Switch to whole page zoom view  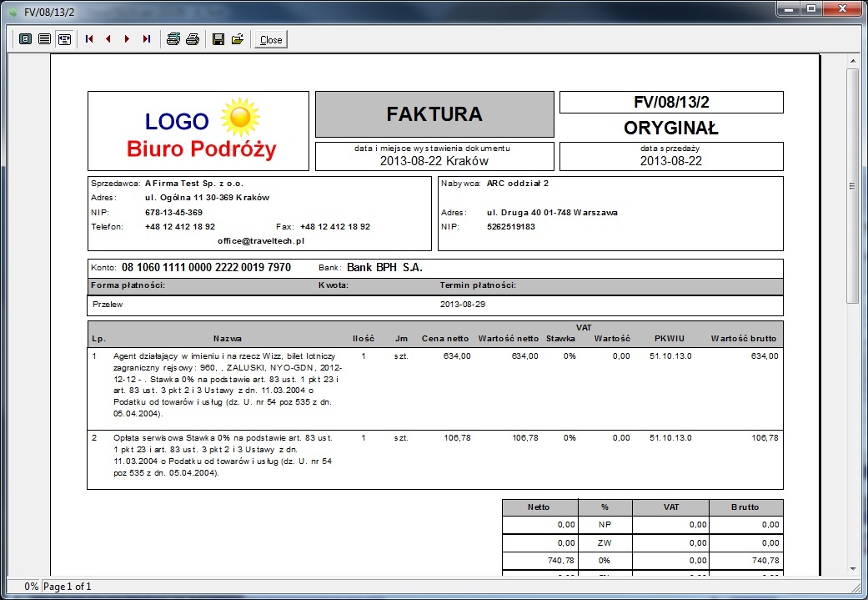pos(26,39)
